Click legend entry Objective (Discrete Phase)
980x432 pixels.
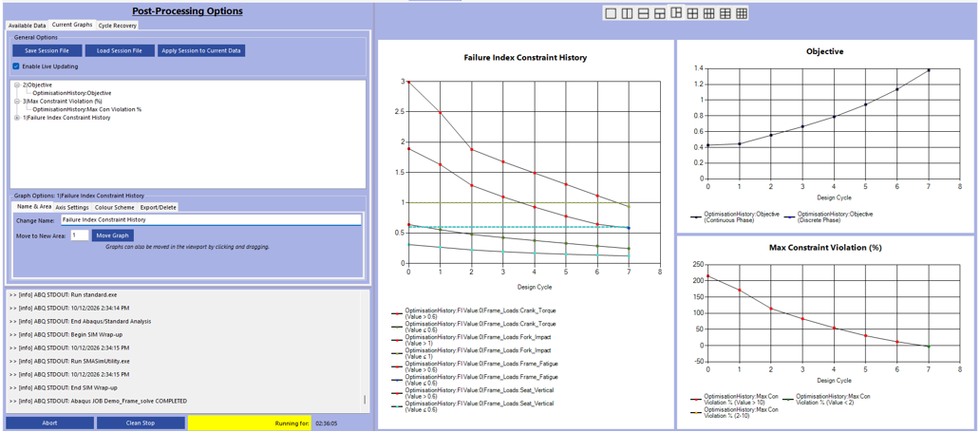click(827, 216)
